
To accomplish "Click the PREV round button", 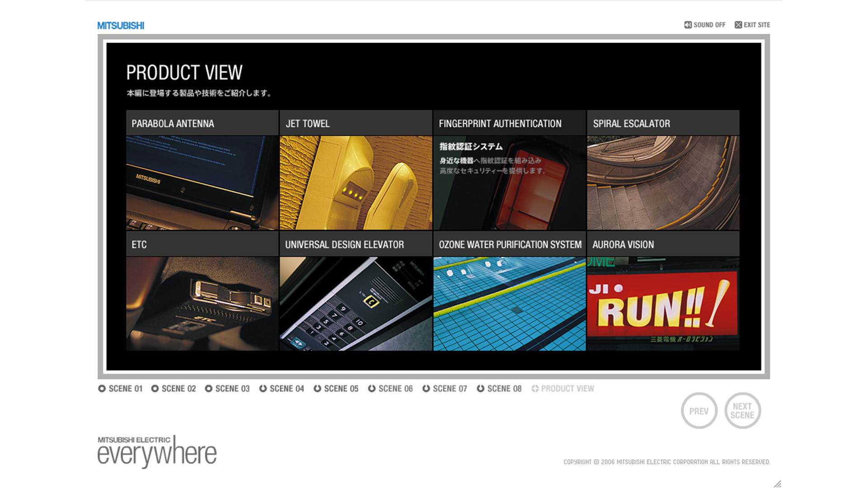I will [x=699, y=411].
